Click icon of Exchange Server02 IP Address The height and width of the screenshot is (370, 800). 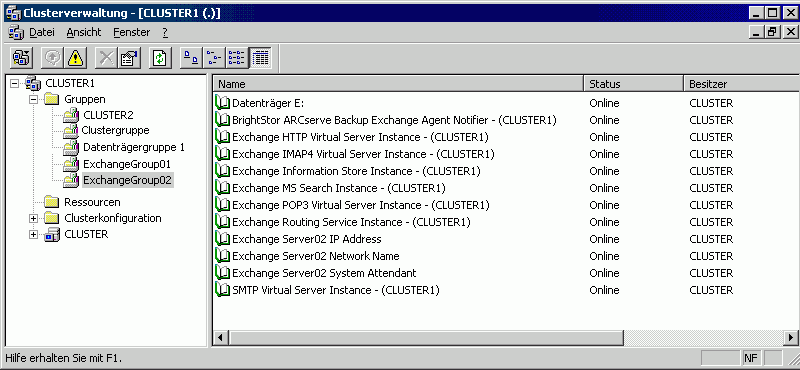pyautogui.click(x=223, y=239)
